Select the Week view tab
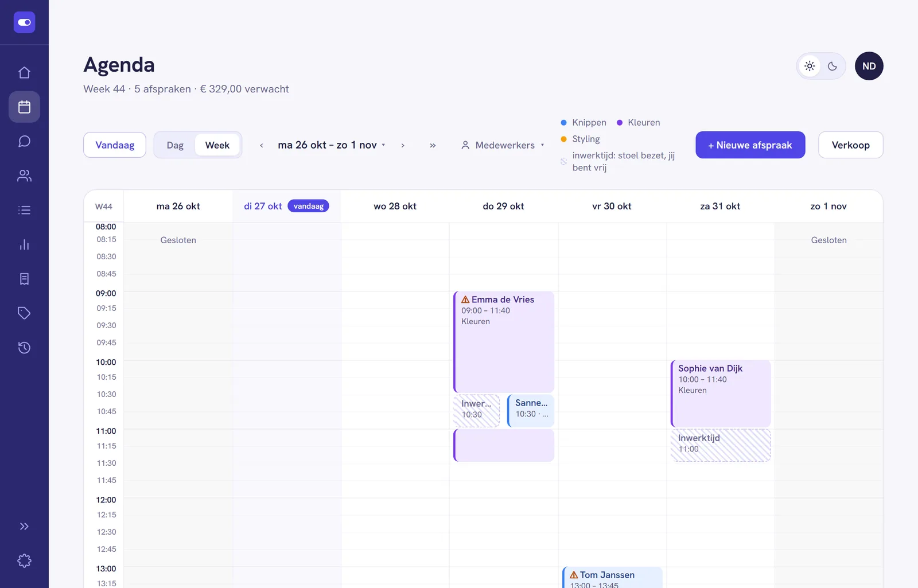The image size is (918, 588). (x=217, y=145)
